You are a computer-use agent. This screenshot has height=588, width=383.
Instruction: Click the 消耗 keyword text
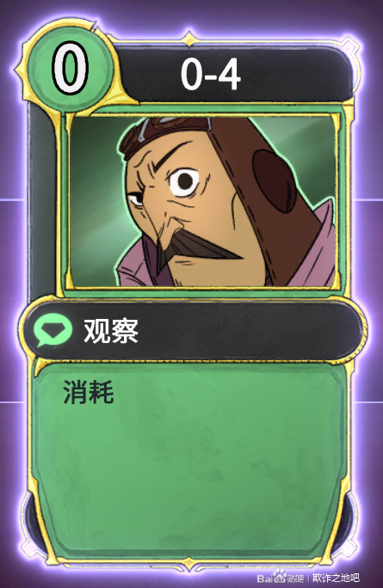tap(89, 392)
